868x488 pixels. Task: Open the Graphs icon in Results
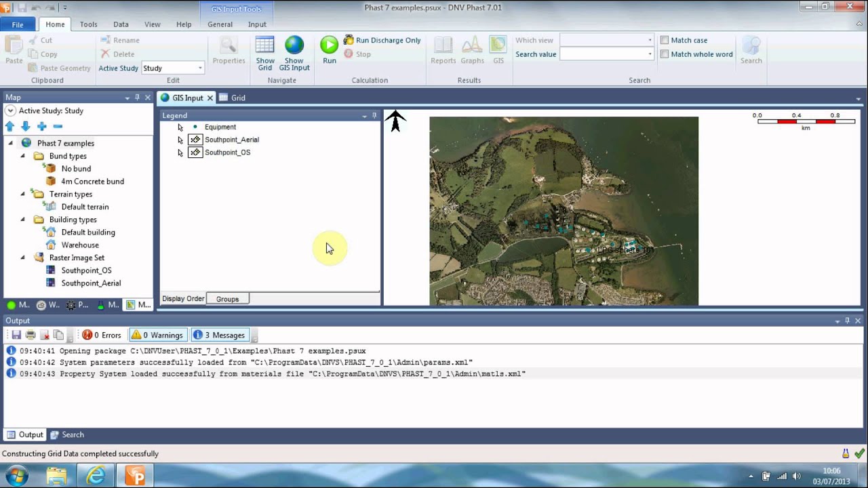472,45
